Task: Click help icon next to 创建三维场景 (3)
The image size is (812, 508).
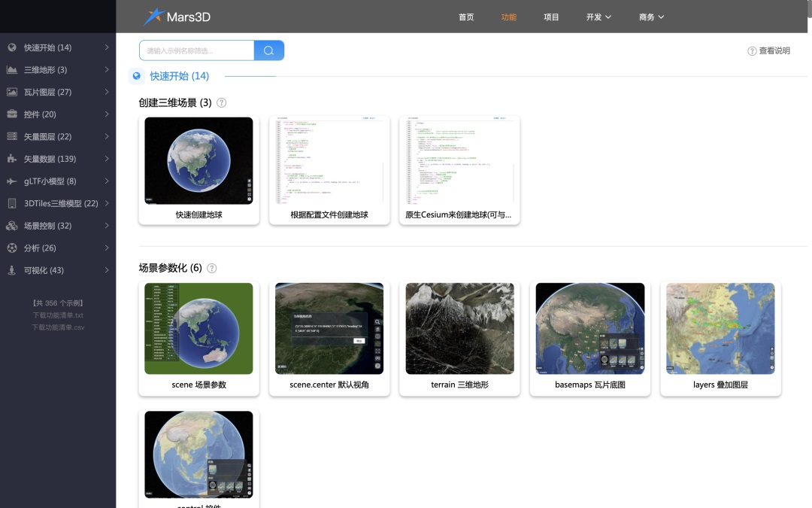Action: coord(222,102)
